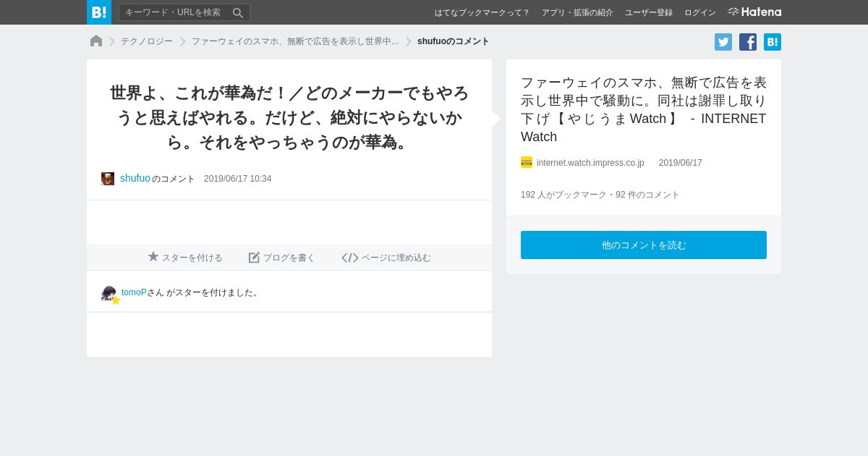Open 192 人がブックマーク count link
Screen dimensions: 868x456
pos(564,195)
